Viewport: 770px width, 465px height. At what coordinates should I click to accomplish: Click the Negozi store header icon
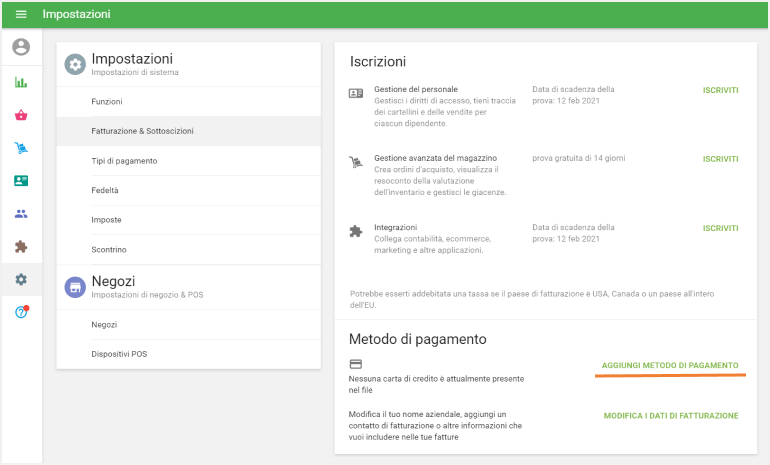pos(75,287)
